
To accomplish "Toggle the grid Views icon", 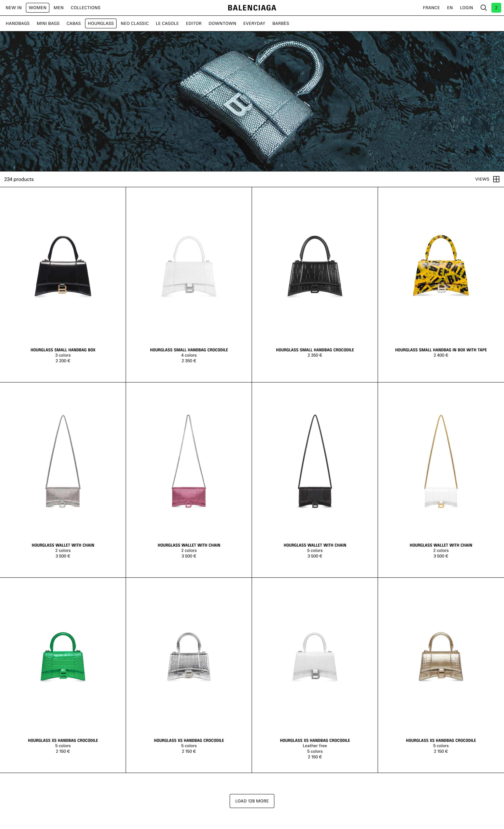I will point(496,179).
